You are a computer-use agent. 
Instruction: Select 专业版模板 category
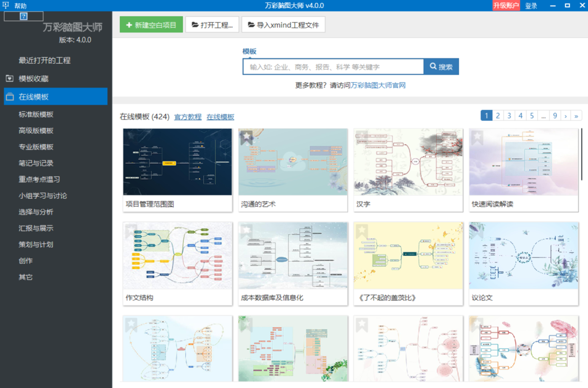tap(36, 147)
